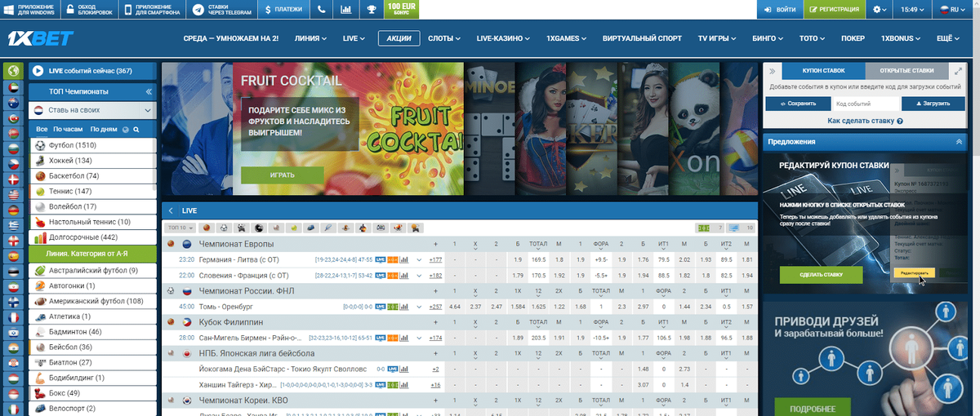This screenshot has width=980, height=416.
Task: Expand the ТОП 10 dropdown in live panel
Action: 180,228
